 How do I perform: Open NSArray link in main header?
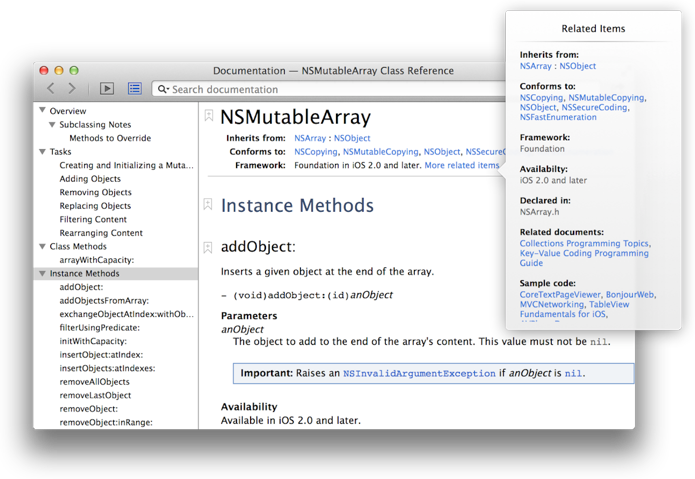310,138
